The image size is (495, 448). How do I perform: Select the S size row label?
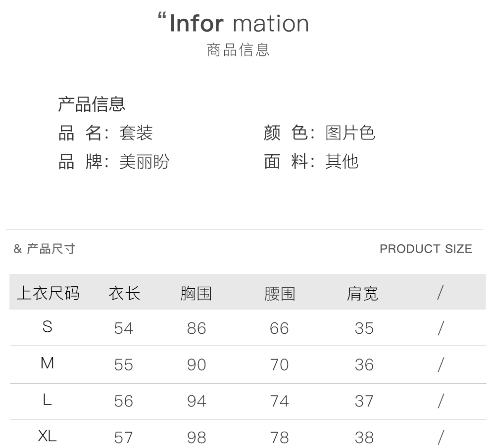click(x=48, y=327)
